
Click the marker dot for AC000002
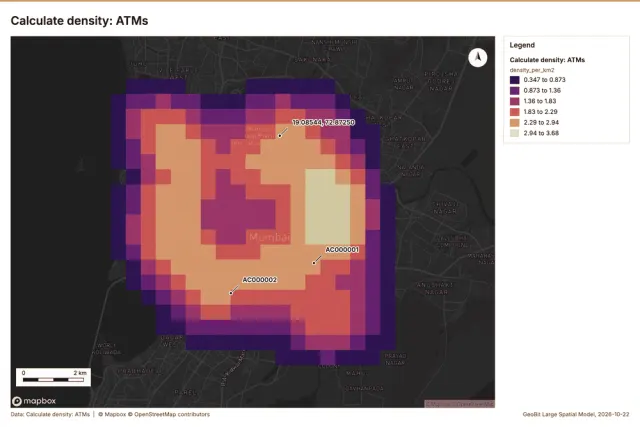pyautogui.click(x=231, y=293)
